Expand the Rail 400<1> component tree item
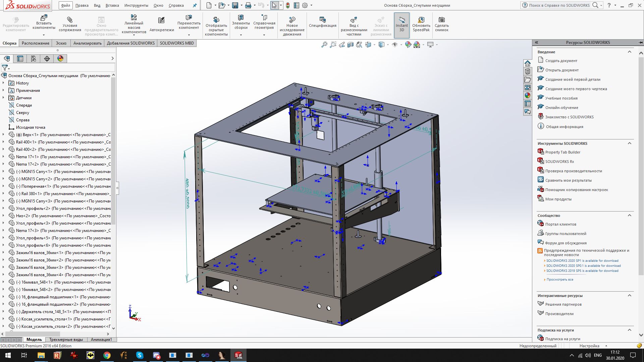This screenshot has width=644, height=362. click(x=4, y=142)
